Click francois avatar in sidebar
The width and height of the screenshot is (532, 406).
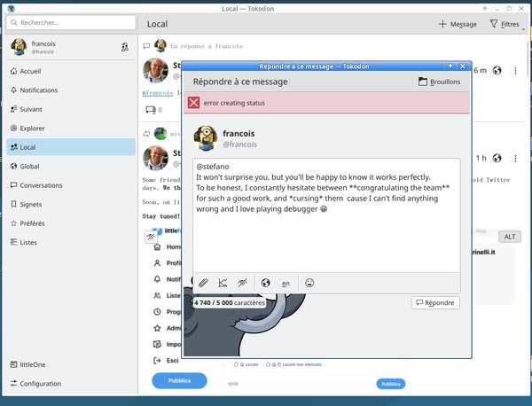pos(19,47)
